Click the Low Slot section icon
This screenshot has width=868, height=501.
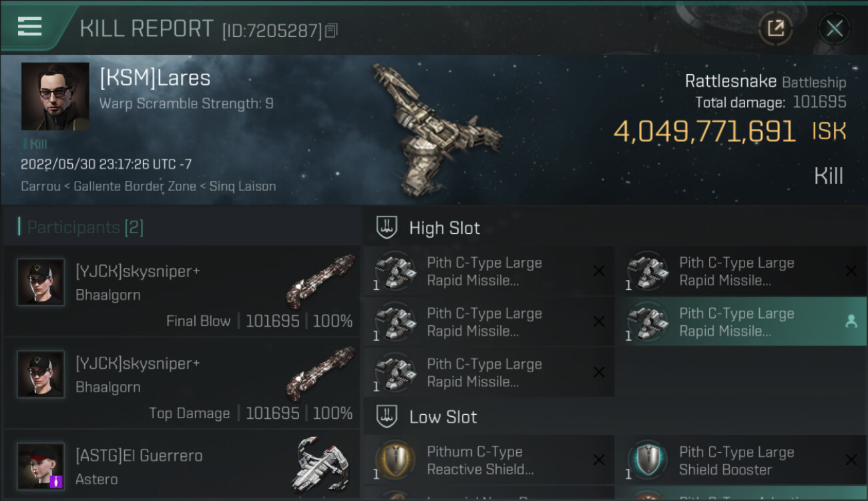tap(387, 417)
